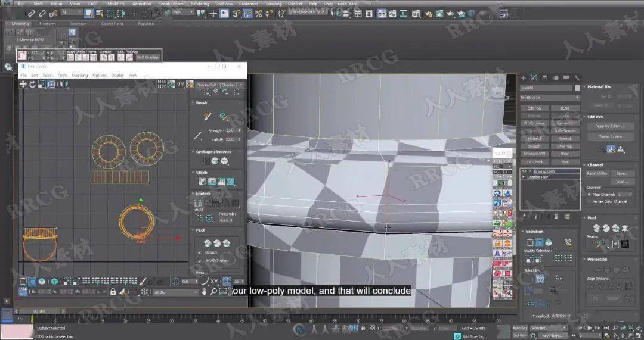Toggle visibility eye of Unwrap UVW modifier
This screenshot has height=340, width=644.
coord(524,171)
